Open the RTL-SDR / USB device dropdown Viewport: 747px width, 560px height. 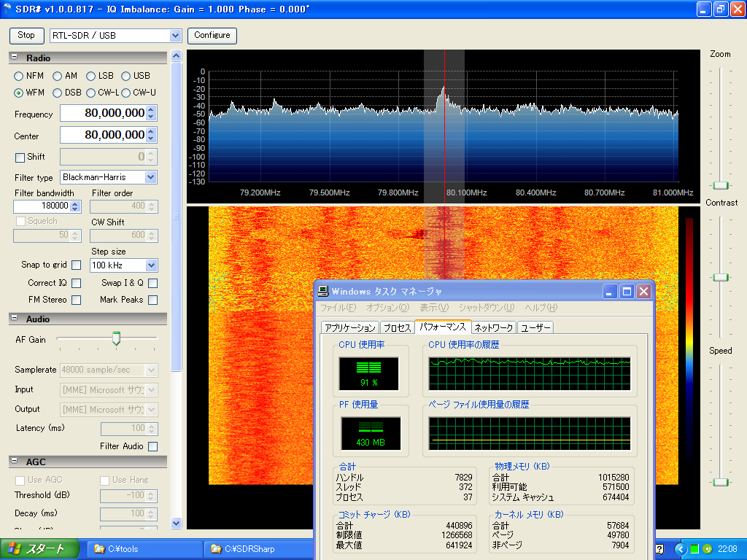click(175, 36)
